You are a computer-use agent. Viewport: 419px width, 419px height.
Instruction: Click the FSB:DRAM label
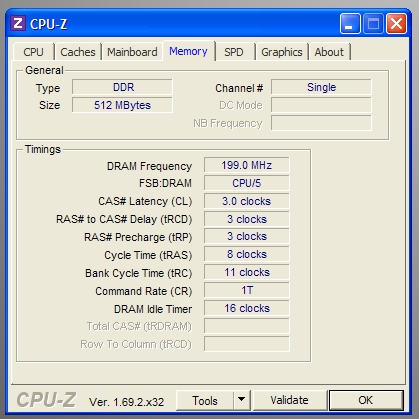[165, 183]
